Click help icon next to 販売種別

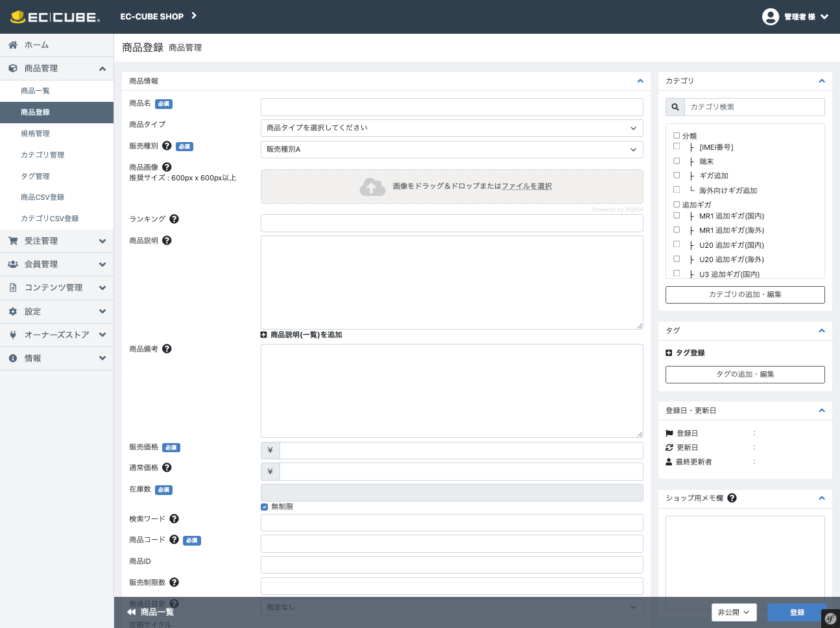coord(167,146)
